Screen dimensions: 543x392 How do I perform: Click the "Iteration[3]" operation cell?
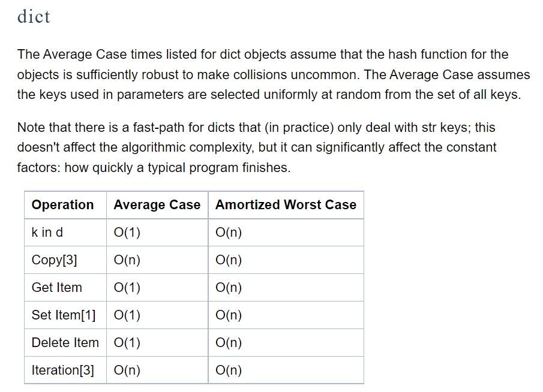point(63,370)
